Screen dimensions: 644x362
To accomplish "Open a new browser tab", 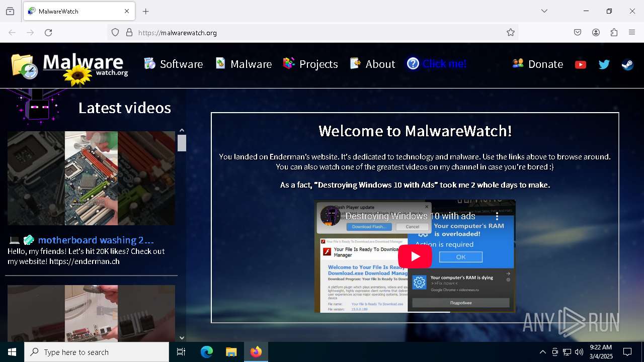I will pyautogui.click(x=146, y=11).
